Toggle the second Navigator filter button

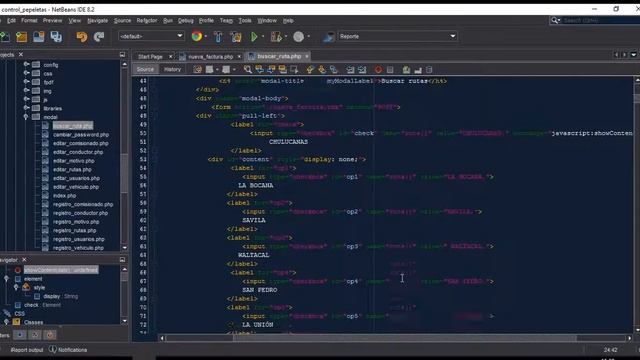(x=35, y=335)
